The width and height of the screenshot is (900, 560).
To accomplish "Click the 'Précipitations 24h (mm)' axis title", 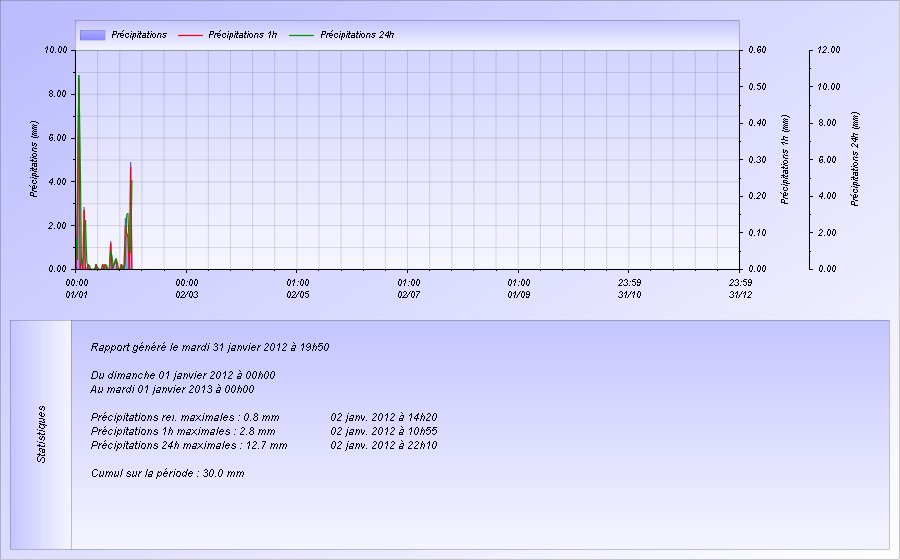I will point(855,159).
